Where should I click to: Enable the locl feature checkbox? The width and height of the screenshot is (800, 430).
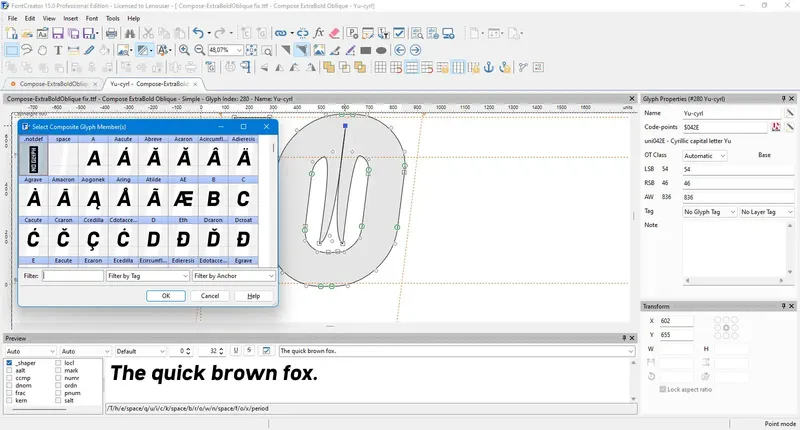[58, 363]
